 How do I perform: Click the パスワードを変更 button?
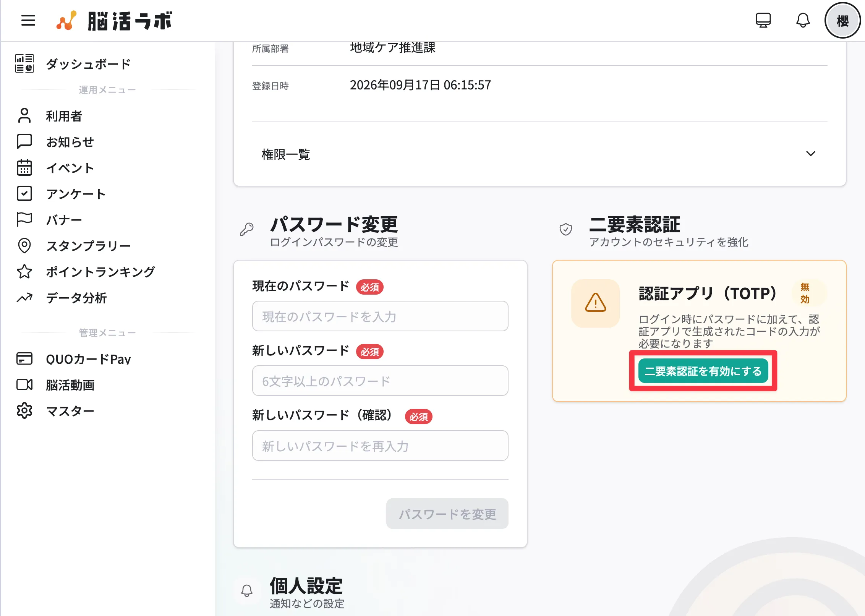[x=447, y=514]
